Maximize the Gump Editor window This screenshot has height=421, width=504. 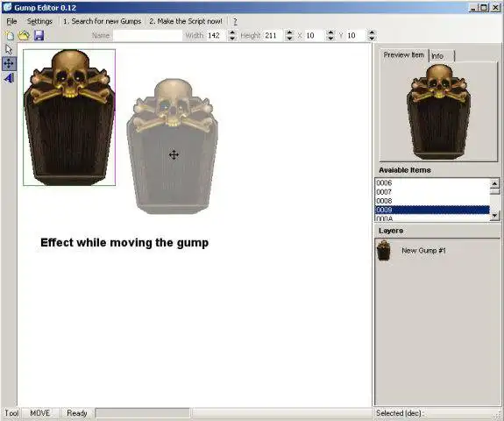click(484, 7)
